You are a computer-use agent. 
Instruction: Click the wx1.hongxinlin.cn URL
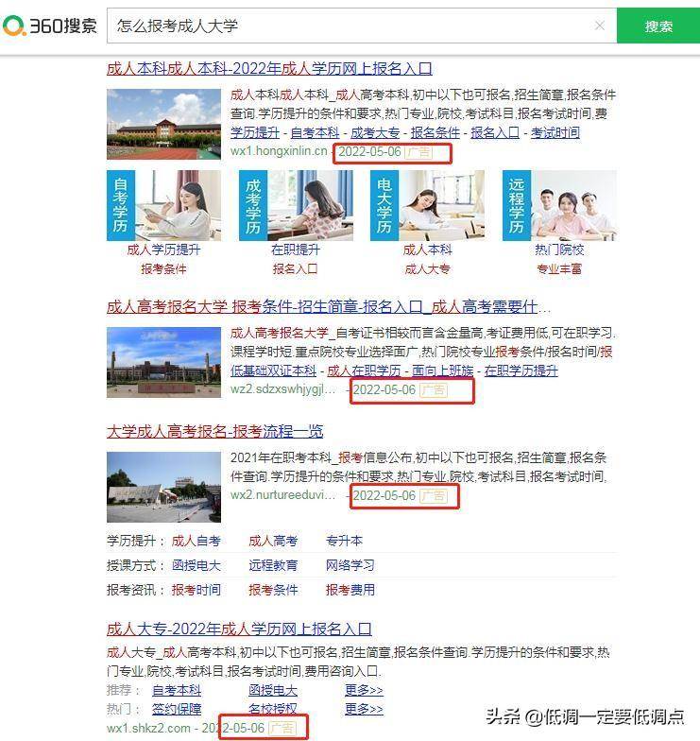tap(279, 151)
